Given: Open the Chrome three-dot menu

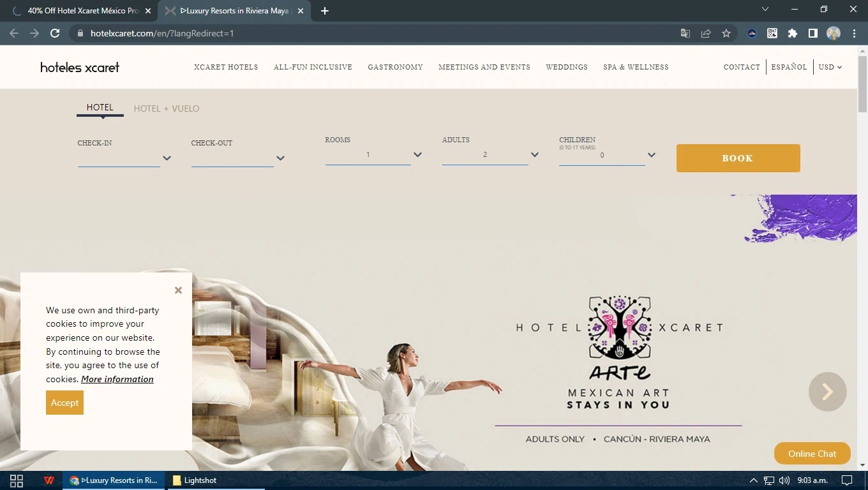Looking at the screenshot, I should click(854, 33).
